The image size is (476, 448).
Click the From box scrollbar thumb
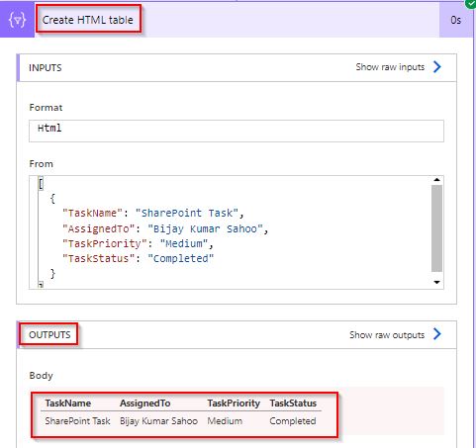(x=437, y=228)
